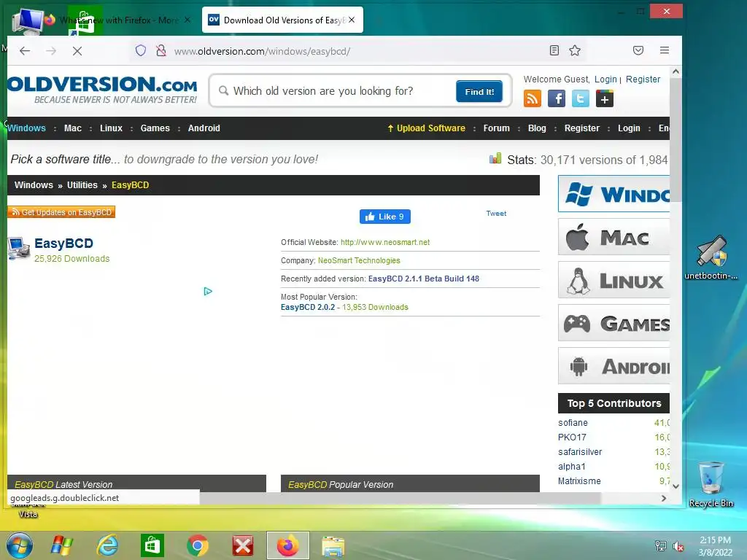Open contributor sofiane profile
Image resolution: width=747 pixels, height=560 pixels.
tap(573, 423)
